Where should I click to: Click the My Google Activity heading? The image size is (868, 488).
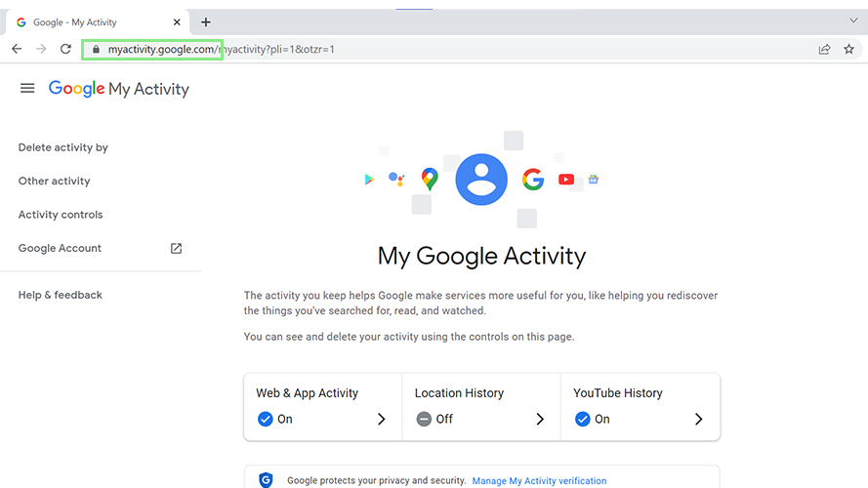481,256
